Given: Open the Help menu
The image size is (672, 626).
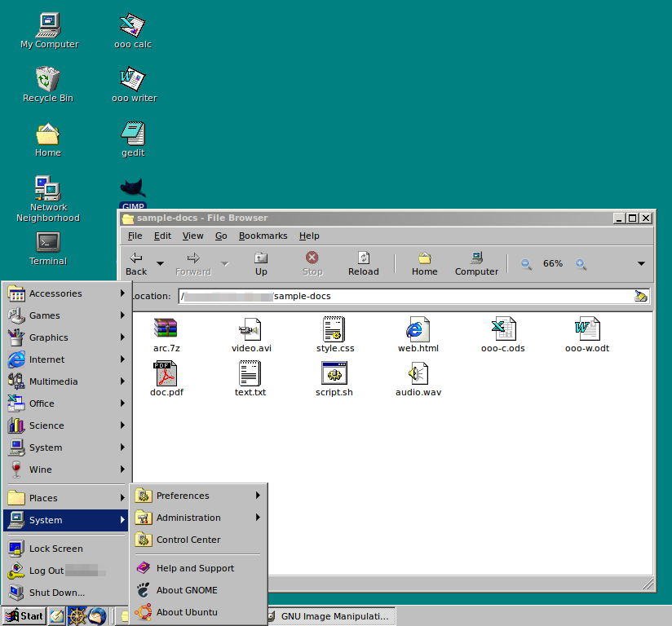Looking at the screenshot, I should pyautogui.click(x=309, y=236).
